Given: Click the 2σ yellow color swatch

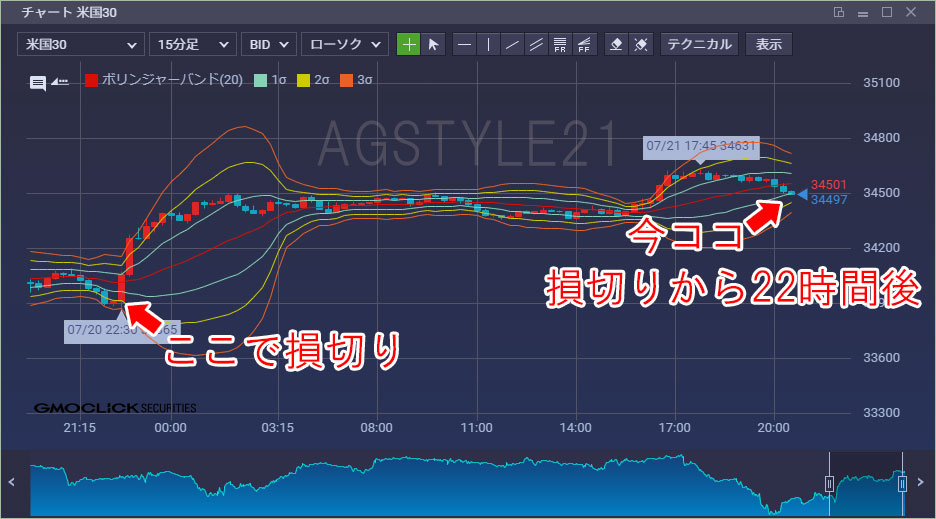Looking at the screenshot, I should (x=303, y=80).
